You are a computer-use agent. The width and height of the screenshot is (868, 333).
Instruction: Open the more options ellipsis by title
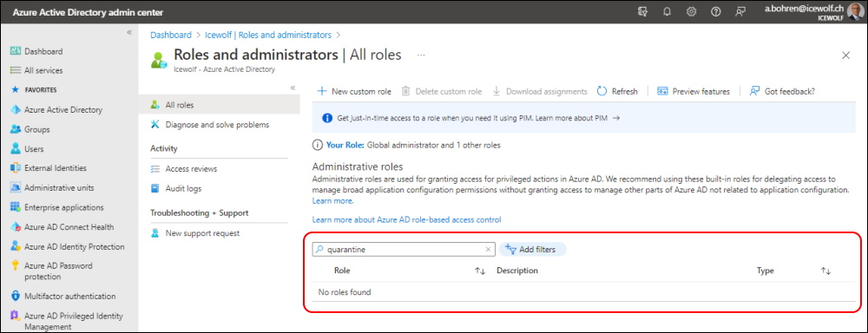coord(421,55)
